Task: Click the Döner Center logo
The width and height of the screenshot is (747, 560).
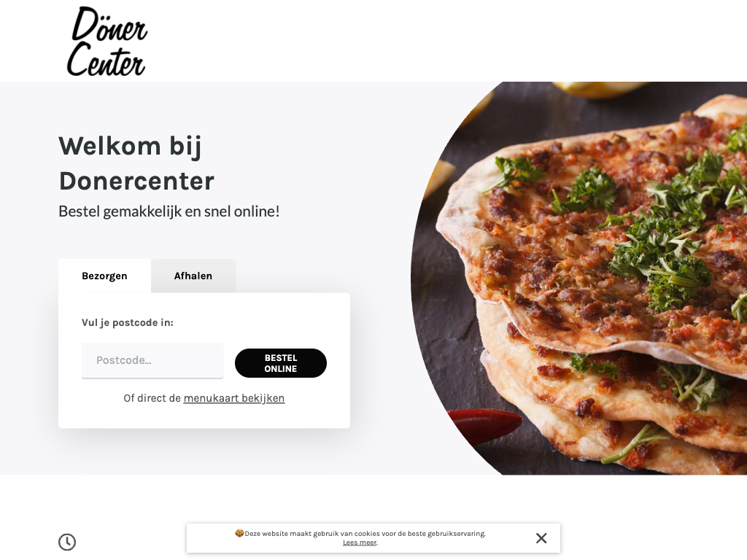Action: coord(107,41)
